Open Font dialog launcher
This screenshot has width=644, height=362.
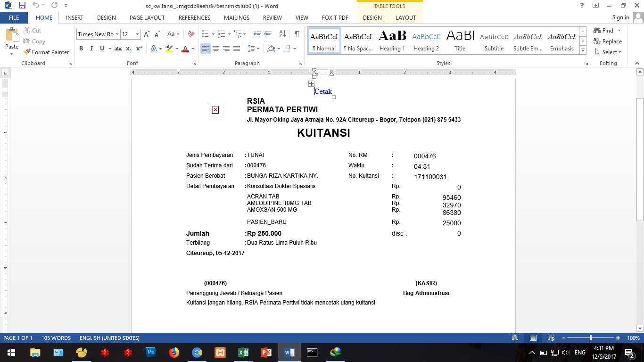[194, 63]
